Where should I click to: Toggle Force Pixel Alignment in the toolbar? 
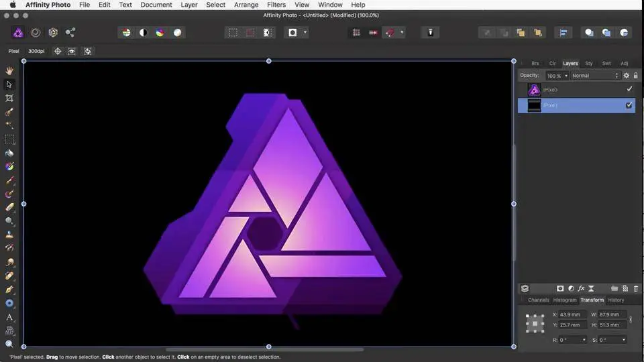point(373,32)
